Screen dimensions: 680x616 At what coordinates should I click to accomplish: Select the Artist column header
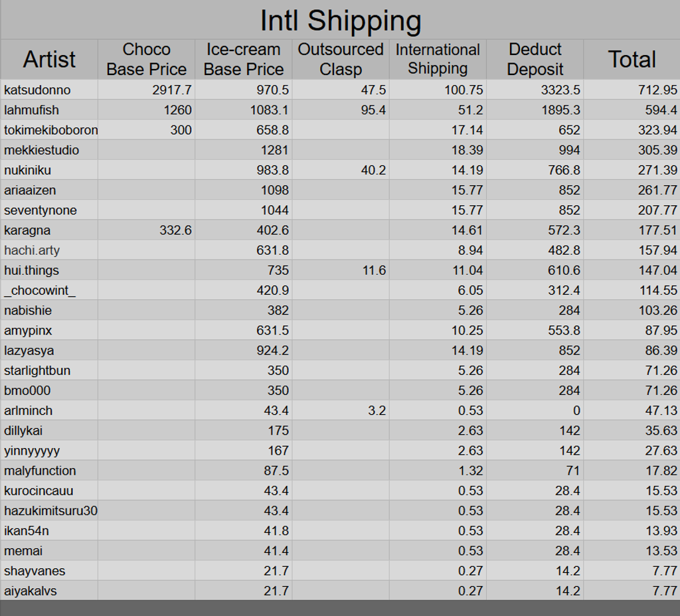(x=49, y=60)
